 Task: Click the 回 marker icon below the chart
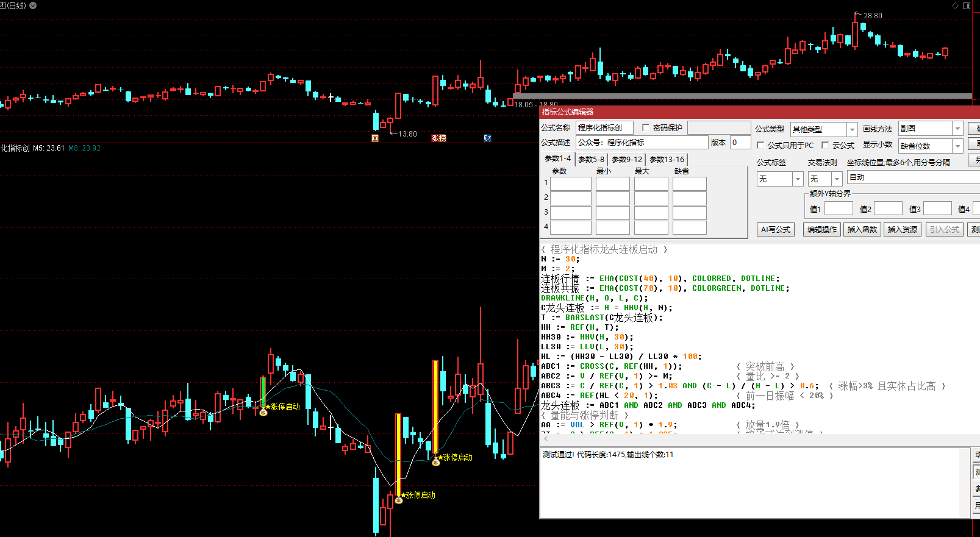(375, 138)
